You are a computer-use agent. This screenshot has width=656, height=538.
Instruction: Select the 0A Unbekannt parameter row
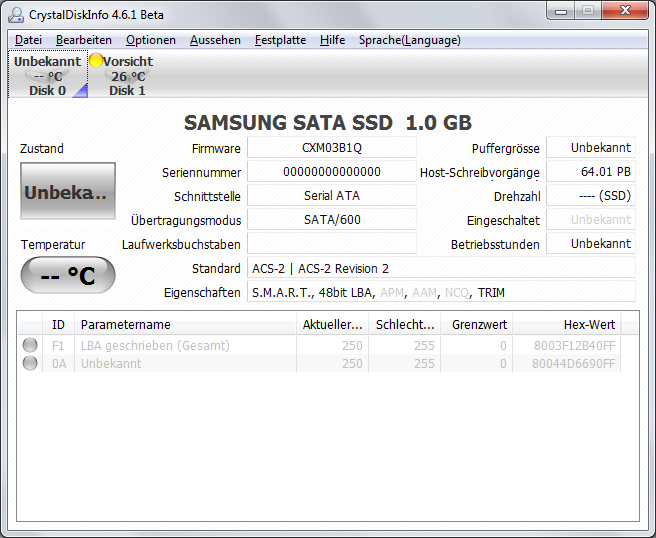pyautogui.click(x=319, y=364)
